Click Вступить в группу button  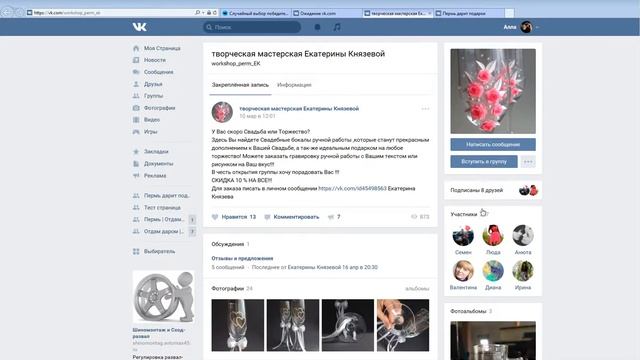(x=484, y=162)
